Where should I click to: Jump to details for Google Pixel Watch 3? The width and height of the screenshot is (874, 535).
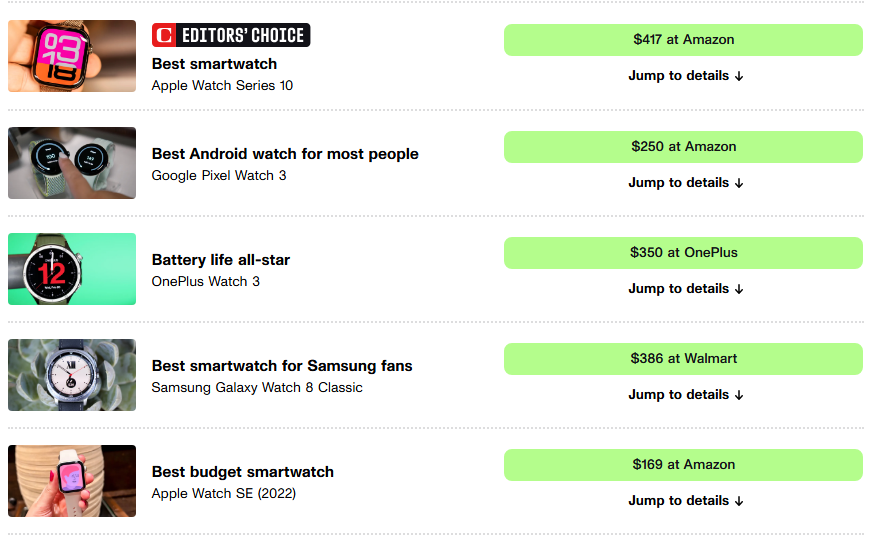(686, 183)
